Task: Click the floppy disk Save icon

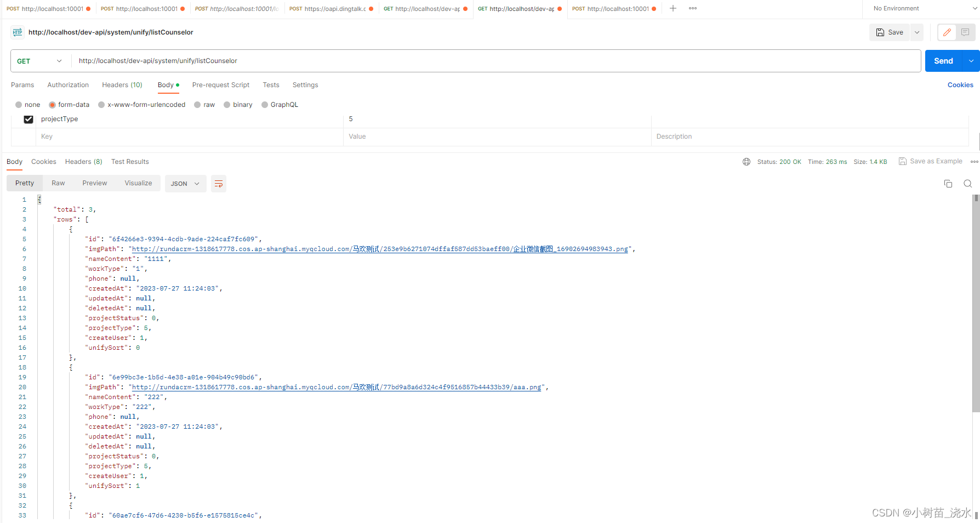Action: coord(880,32)
